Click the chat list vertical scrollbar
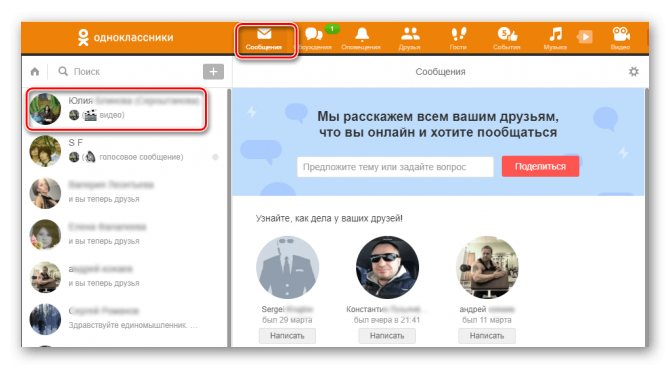 [x=229, y=217]
